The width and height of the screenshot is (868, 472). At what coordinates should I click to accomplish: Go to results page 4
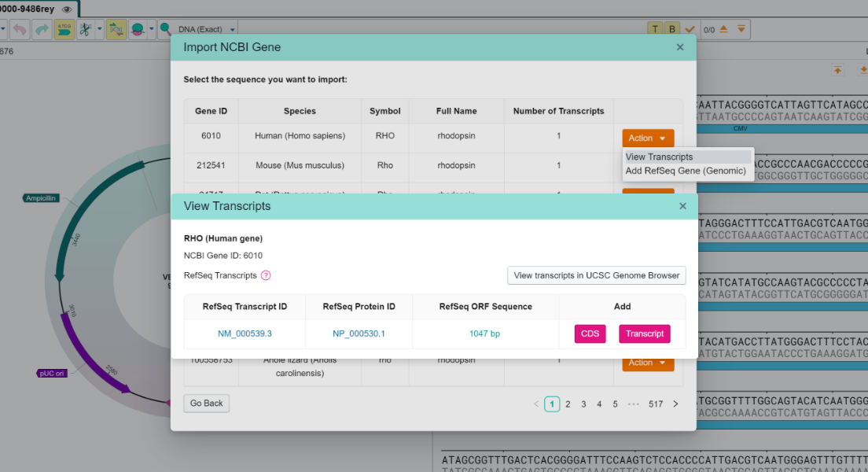click(599, 404)
